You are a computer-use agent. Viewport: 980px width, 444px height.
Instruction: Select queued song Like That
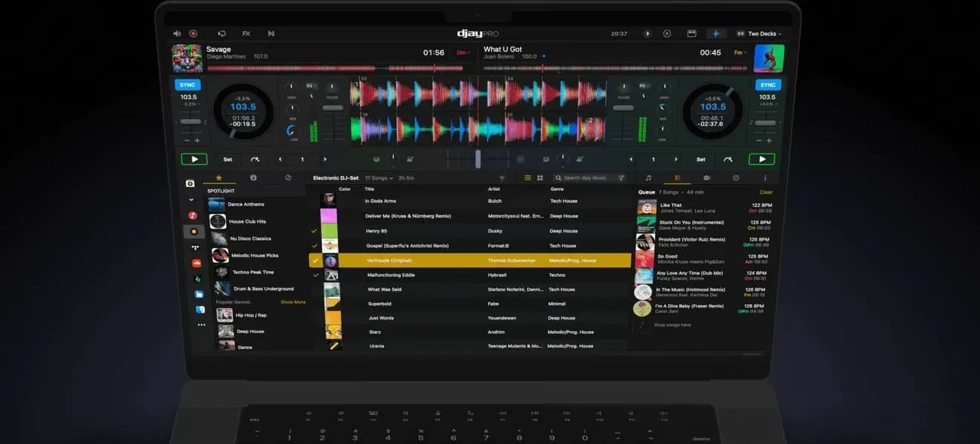point(705,207)
